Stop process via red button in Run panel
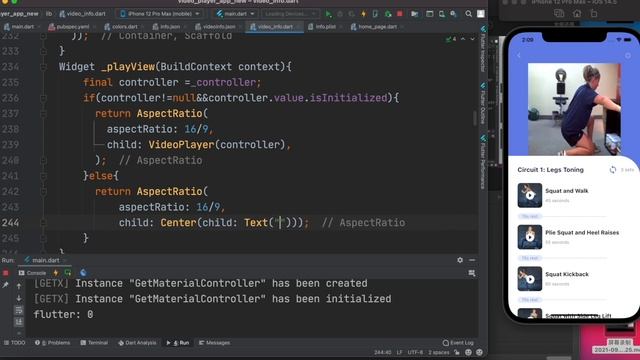640x360 pixels. click(x=6, y=273)
